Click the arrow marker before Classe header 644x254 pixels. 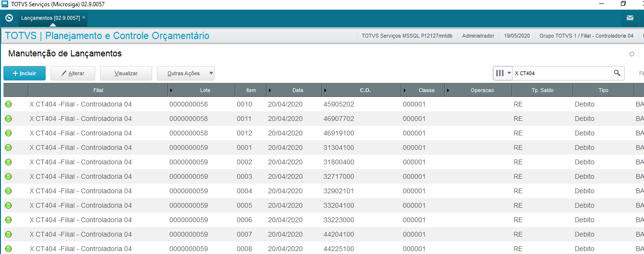point(405,90)
